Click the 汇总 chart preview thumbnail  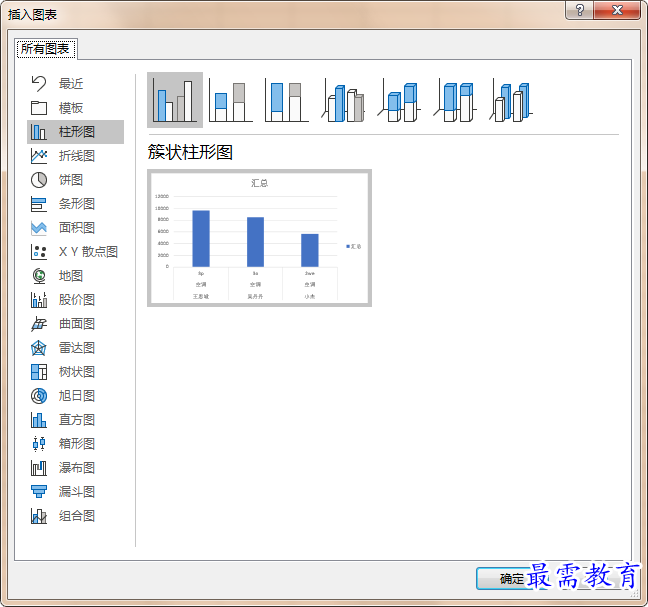tap(259, 238)
